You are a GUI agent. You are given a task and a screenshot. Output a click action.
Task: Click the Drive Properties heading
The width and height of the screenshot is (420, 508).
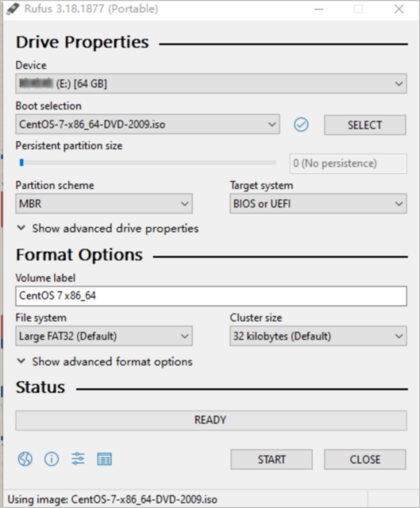tap(83, 42)
